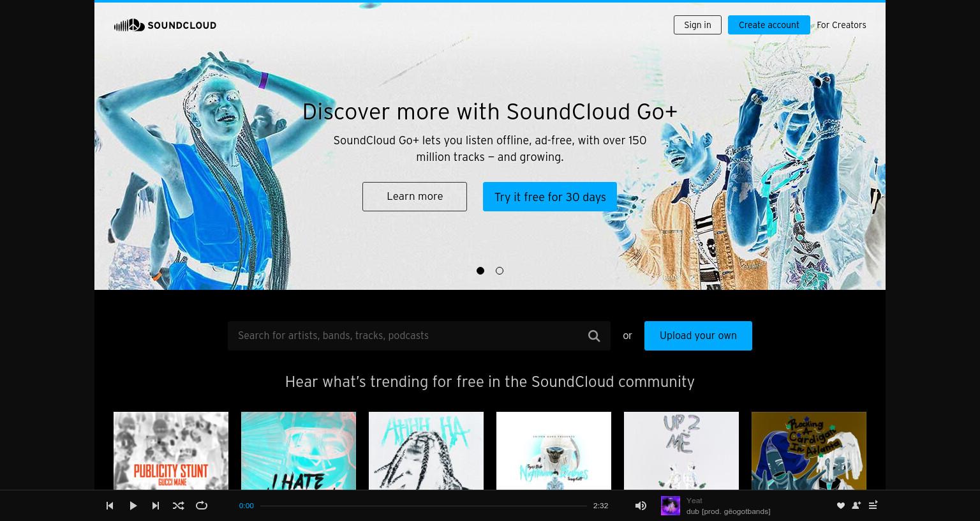Select the first carousel slide dot

coord(480,271)
